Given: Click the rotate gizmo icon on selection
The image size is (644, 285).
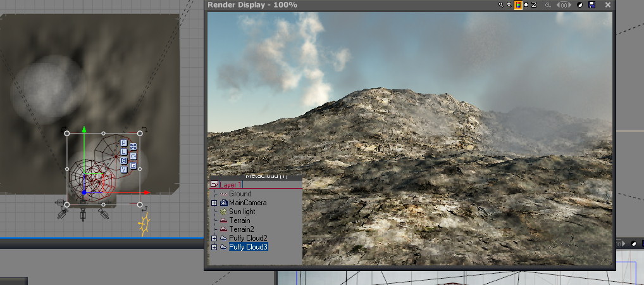Looking at the screenshot, I should [133, 156].
